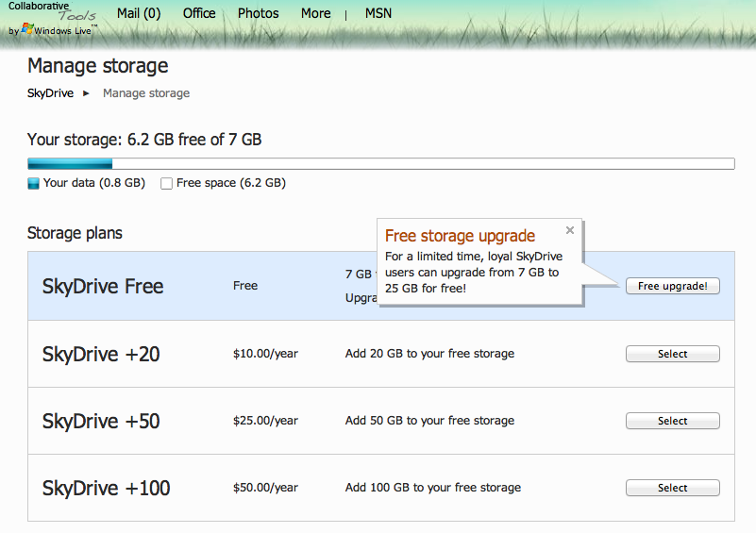Click the SkyDrive +50 plan name
756x533 pixels.
pos(101,421)
